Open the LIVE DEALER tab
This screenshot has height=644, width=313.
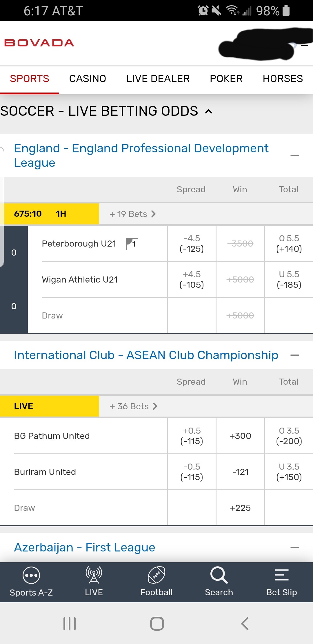pos(158,79)
